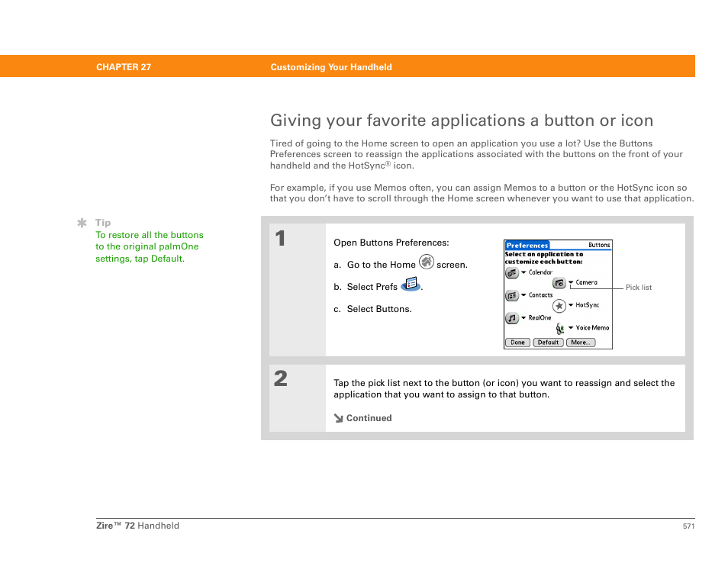The image size is (728, 563).
Task: Click the Calendar button icon in Preferences
Action: [x=511, y=273]
